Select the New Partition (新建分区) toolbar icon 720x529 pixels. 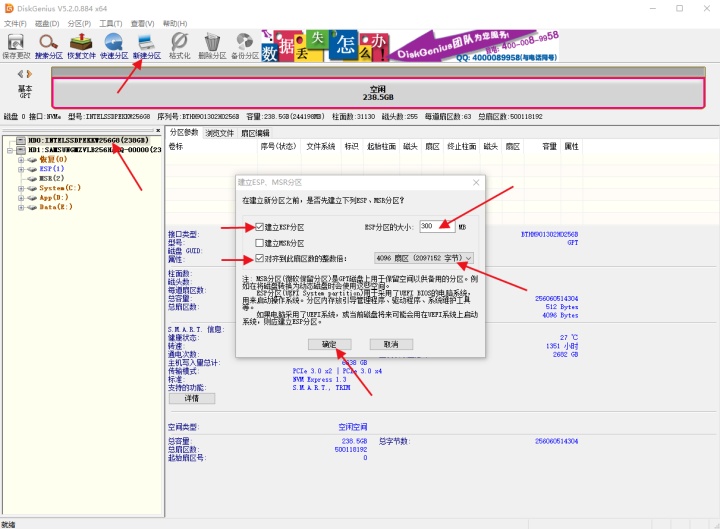[x=147, y=46]
